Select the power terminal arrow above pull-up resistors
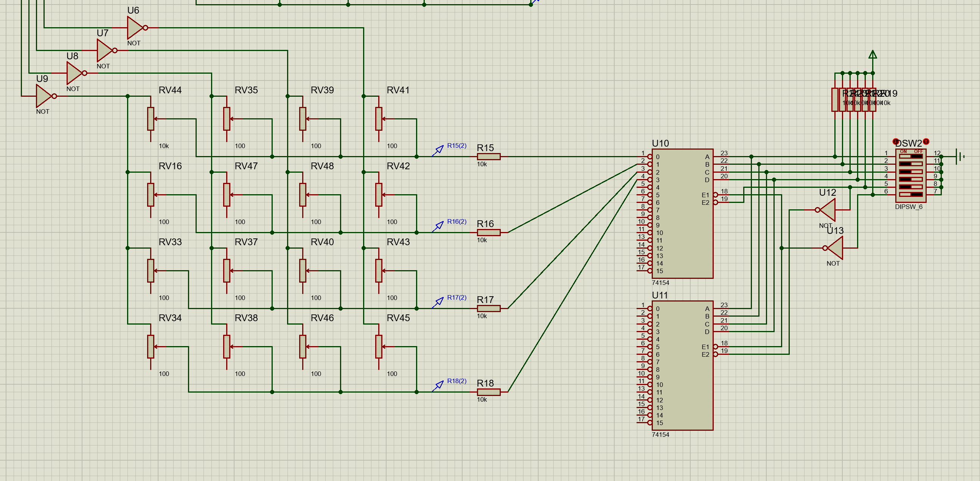Viewport: 980px width, 481px height. coord(873,55)
